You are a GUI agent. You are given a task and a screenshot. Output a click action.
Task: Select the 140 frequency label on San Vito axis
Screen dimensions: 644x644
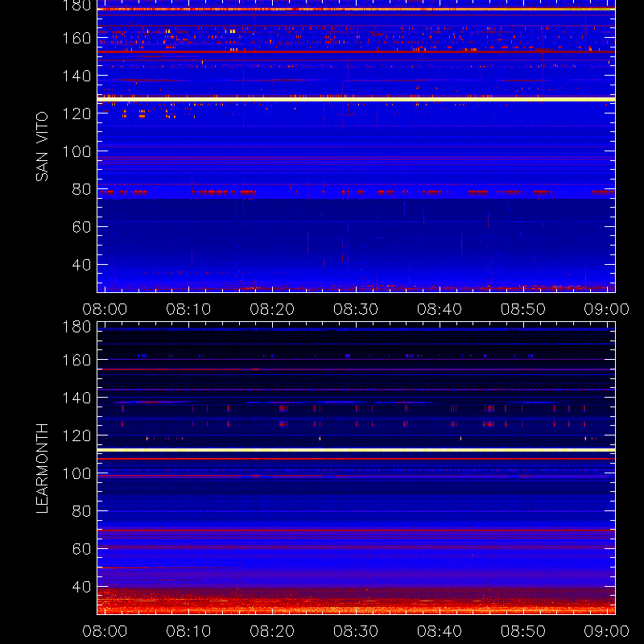[x=76, y=76]
